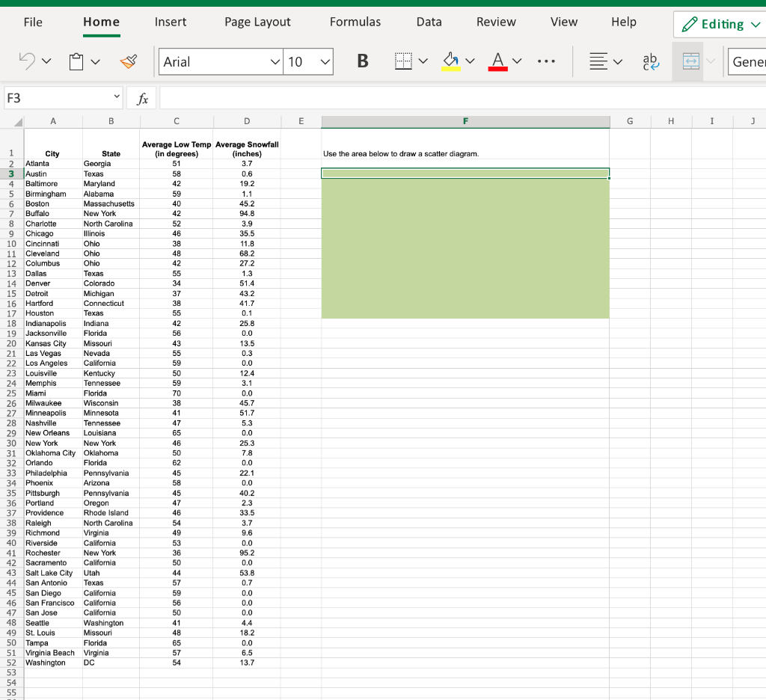Click the wrap text icon

point(650,61)
